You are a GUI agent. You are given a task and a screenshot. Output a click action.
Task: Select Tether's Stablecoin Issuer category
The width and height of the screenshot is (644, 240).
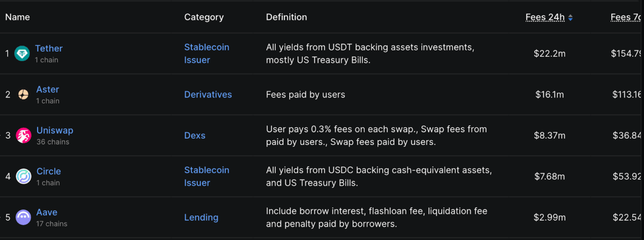pyautogui.click(x=207, y=54)
